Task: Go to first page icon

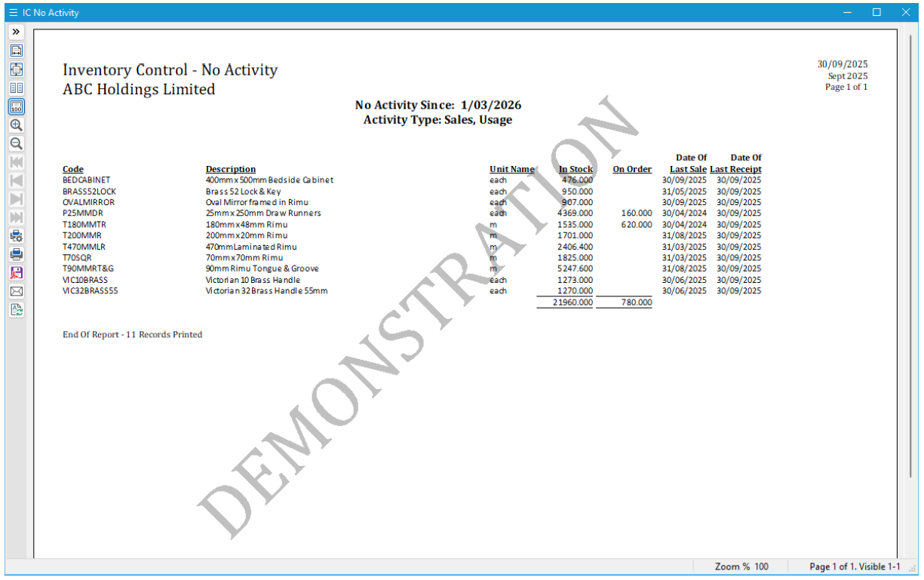Action: [16, 162]
